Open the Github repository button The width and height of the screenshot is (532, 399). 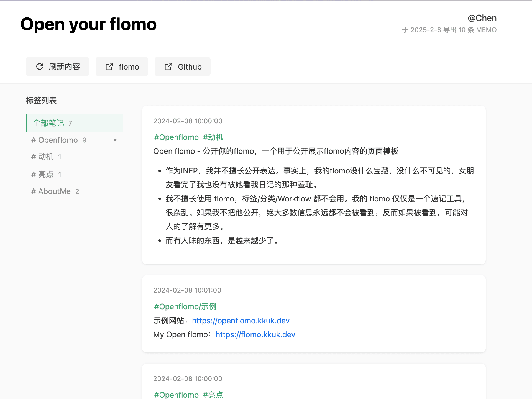point(182,66)
